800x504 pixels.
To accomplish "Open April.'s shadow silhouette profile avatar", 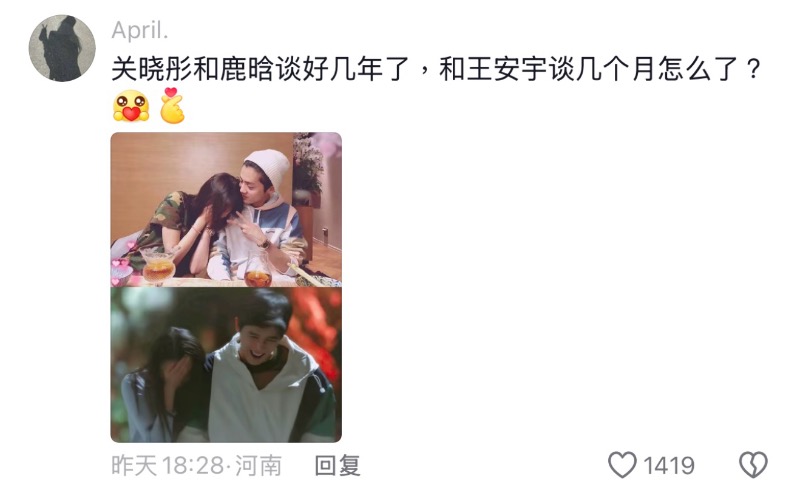I will coord(62,48).
